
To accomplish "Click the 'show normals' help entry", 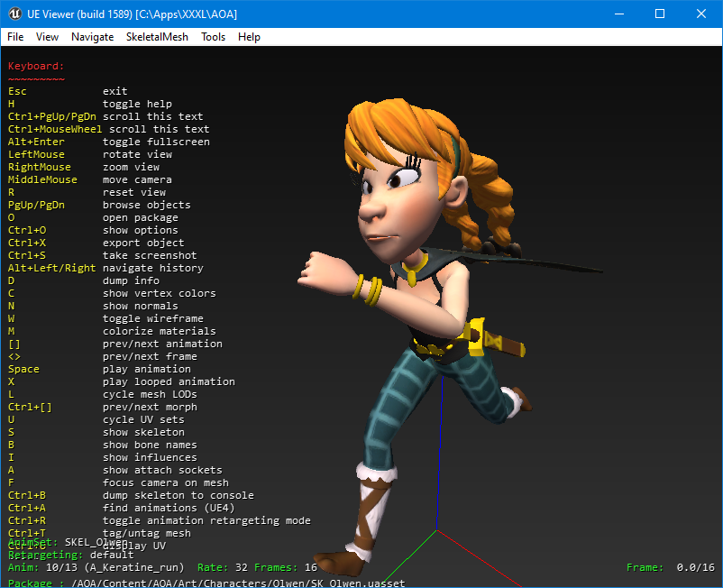I will pyautogui.click(x=140, y=306).
